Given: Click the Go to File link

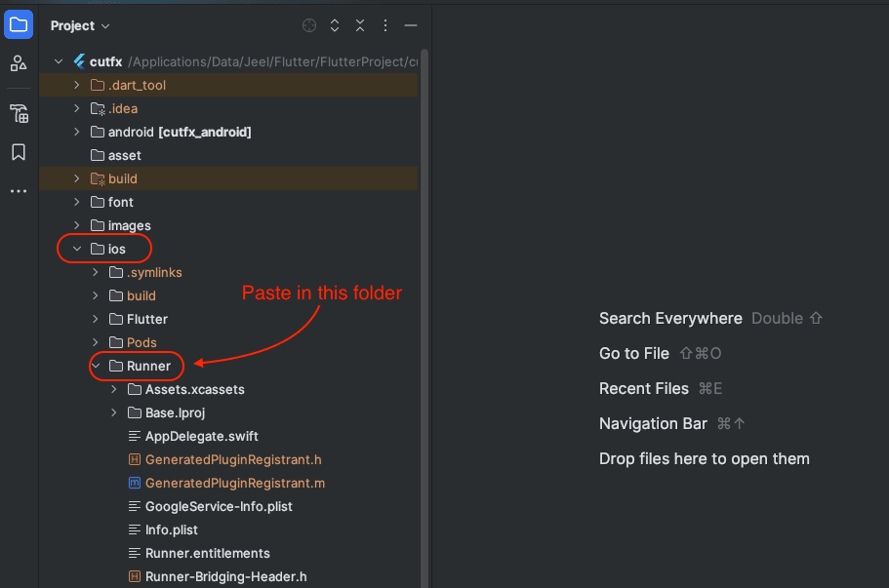Looking at the screenshot, I should 634,353.
